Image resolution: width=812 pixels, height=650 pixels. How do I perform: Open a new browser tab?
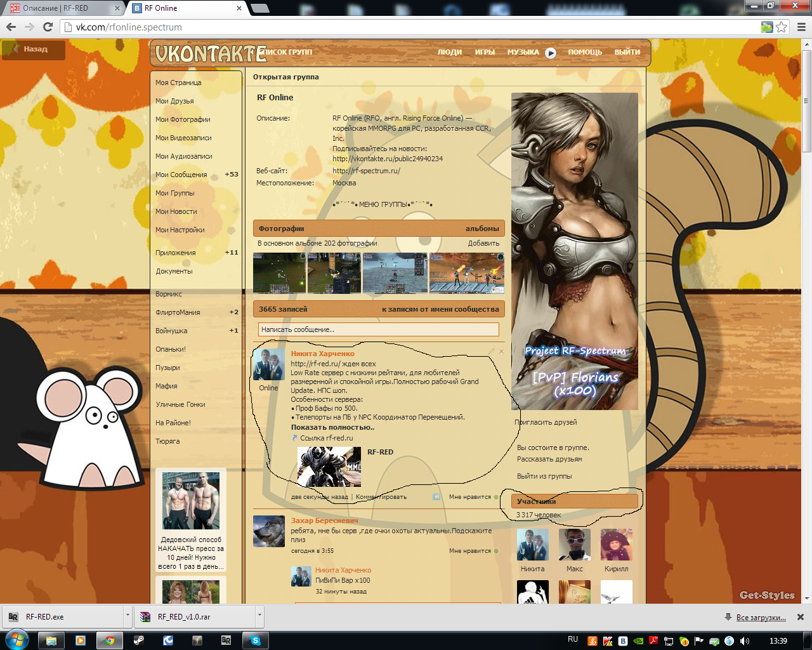260,8
